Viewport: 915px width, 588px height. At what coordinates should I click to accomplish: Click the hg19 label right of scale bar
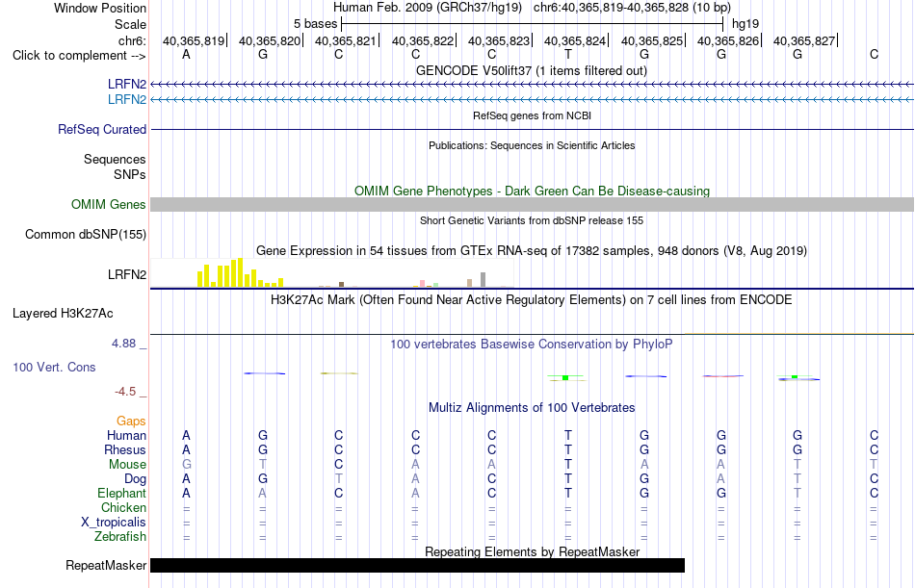(745, 24)
